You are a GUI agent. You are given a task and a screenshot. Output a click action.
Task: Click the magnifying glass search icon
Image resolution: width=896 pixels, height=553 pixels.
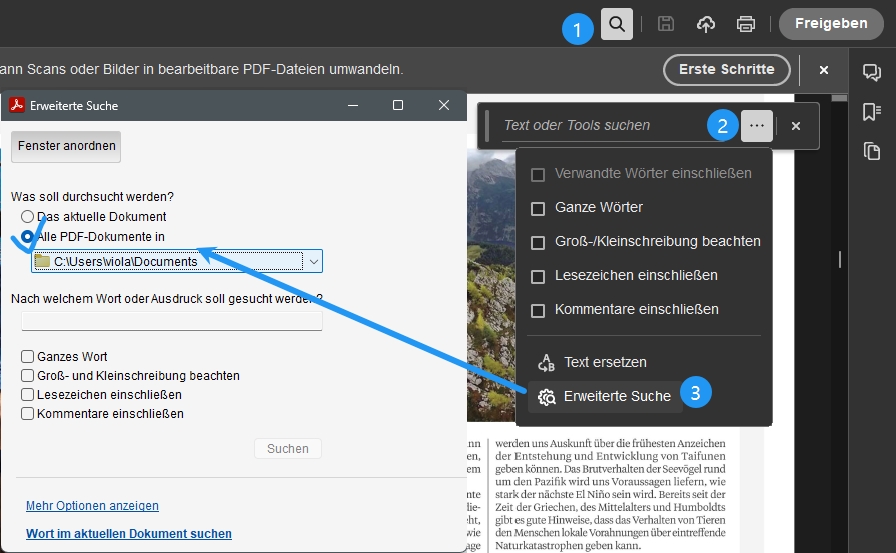click(x=617, y=24)
